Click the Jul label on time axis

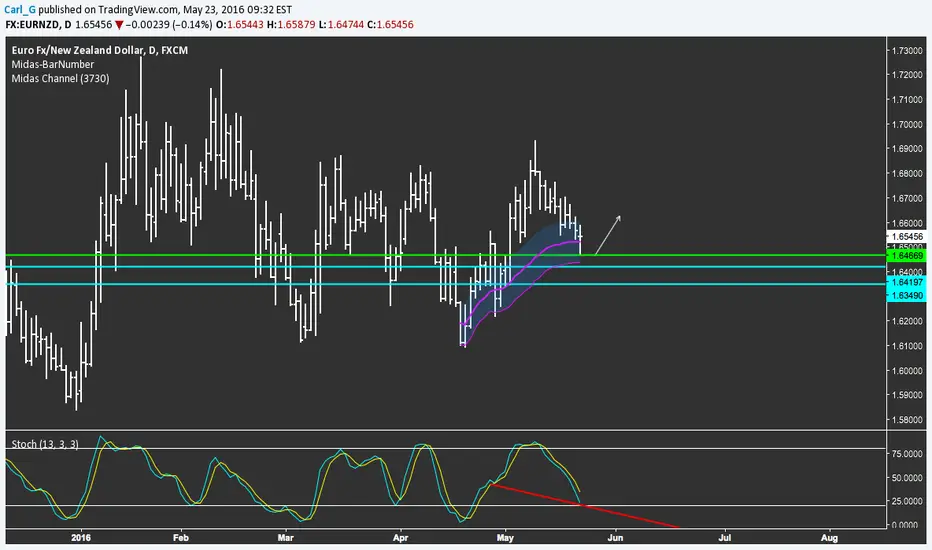click(725, 538)
